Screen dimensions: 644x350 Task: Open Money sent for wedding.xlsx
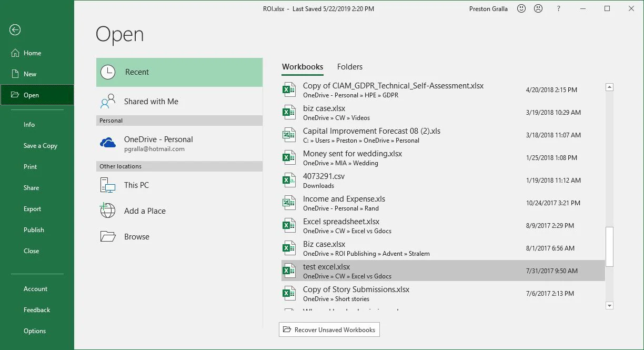(x=443, y=157)
